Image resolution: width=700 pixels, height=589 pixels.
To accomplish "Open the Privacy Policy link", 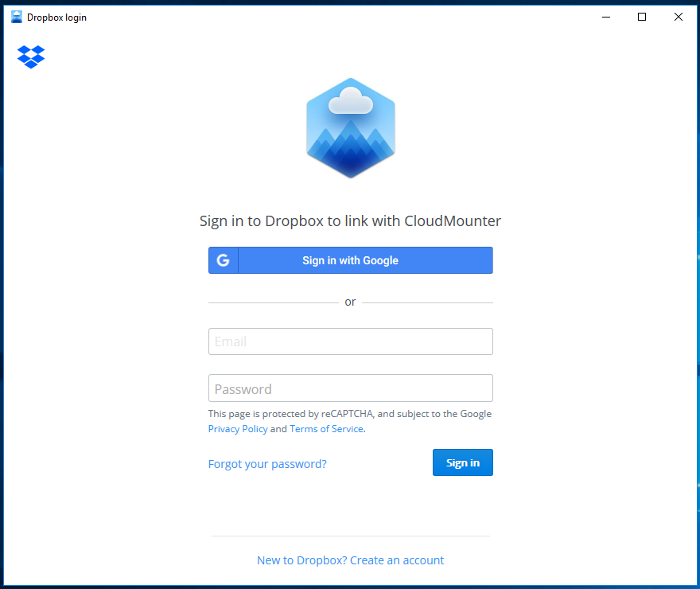I will (x=238, y=429).
